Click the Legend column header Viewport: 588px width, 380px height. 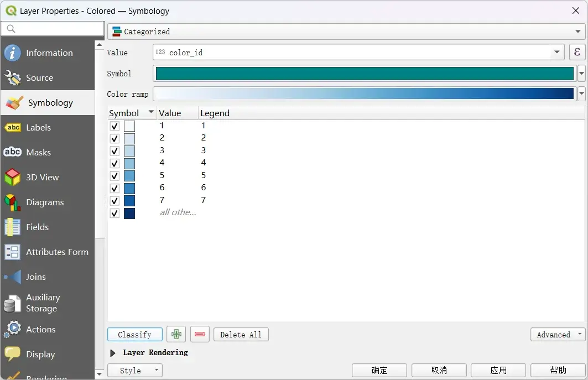[215, 113]
